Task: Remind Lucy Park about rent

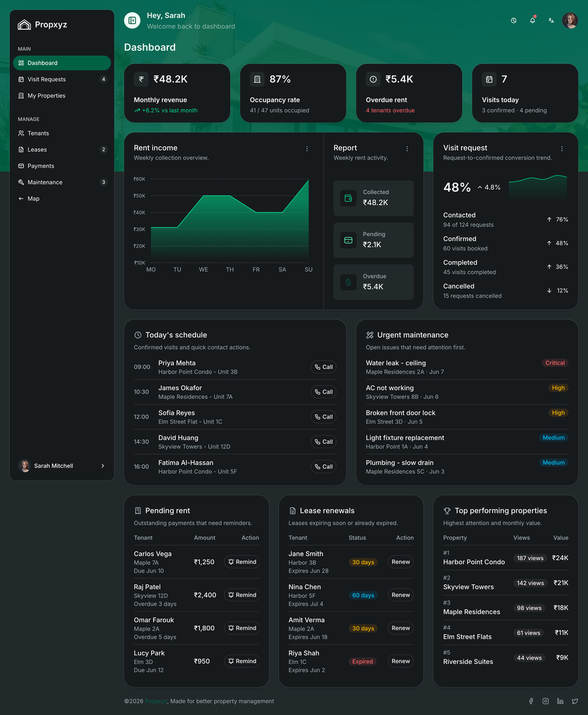Action: click(x=241, y=661)
